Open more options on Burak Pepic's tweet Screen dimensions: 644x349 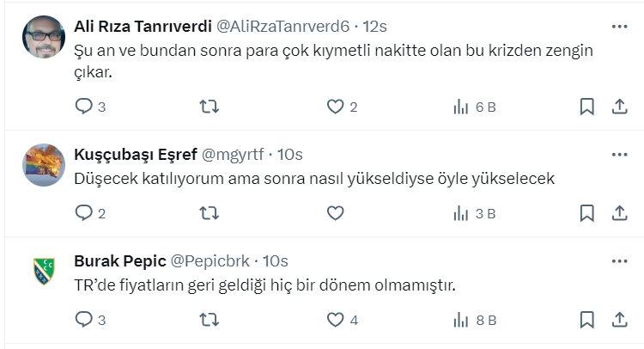tap(619, 260)
